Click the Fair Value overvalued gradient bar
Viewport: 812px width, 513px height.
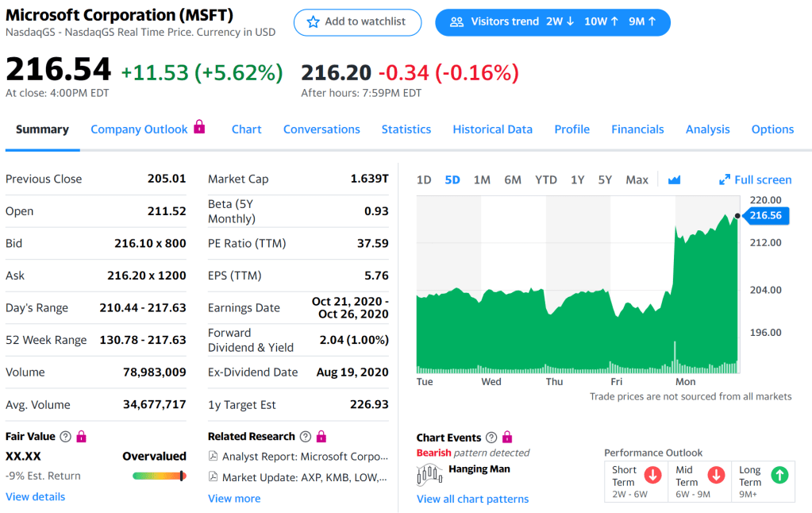tap(159, 476)
